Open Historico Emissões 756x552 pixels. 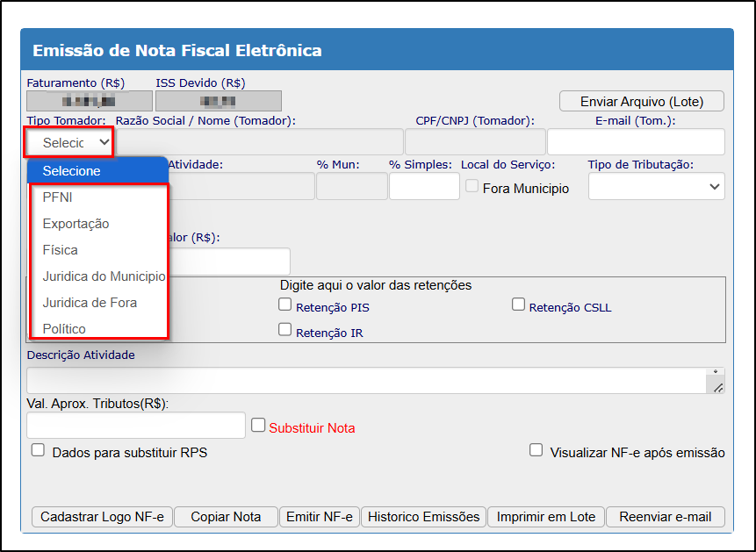click(x=423, y=517)
